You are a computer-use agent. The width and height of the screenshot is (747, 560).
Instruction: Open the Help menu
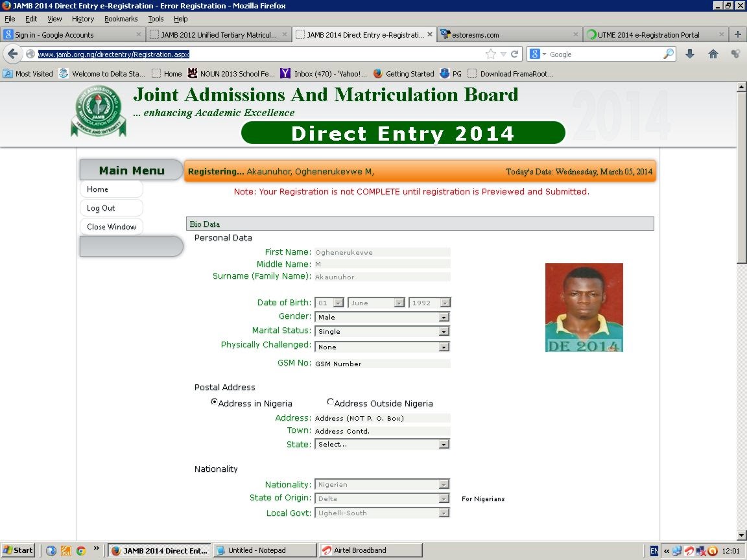pos(180,19)
